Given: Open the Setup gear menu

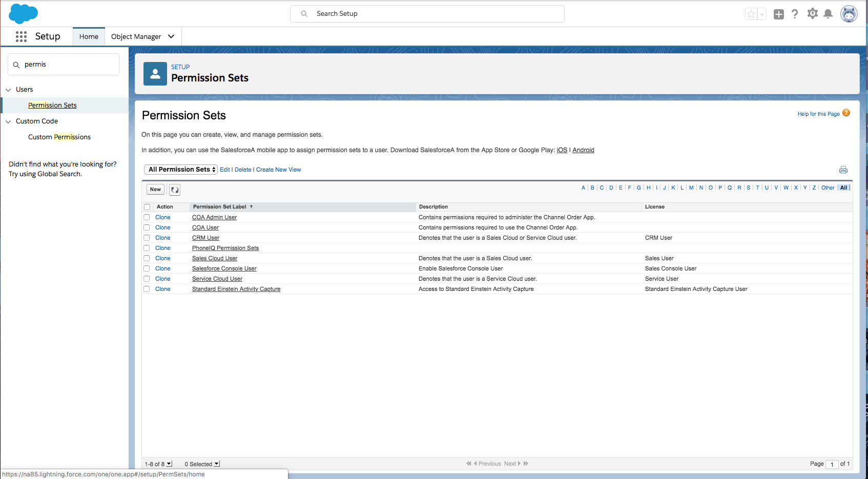Looking at the screenshot, I should [812, 14].
